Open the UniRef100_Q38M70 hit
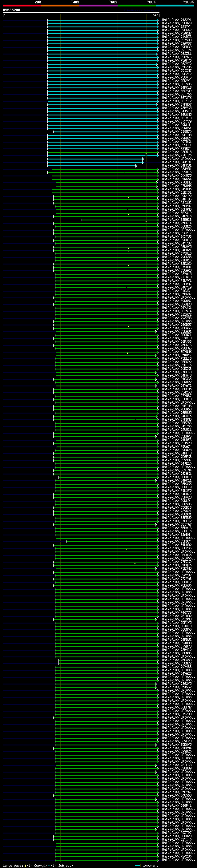This screenshot has width=197, height=868. tap(176, 132)
